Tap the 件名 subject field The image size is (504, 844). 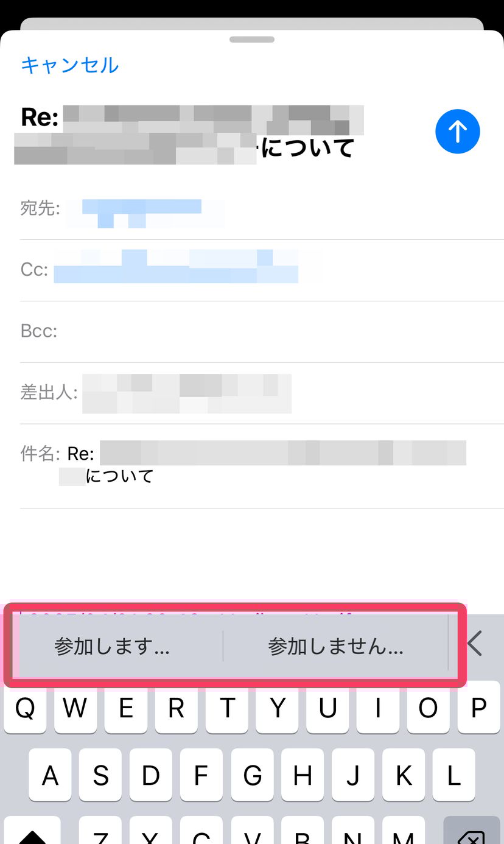(262, 466)
